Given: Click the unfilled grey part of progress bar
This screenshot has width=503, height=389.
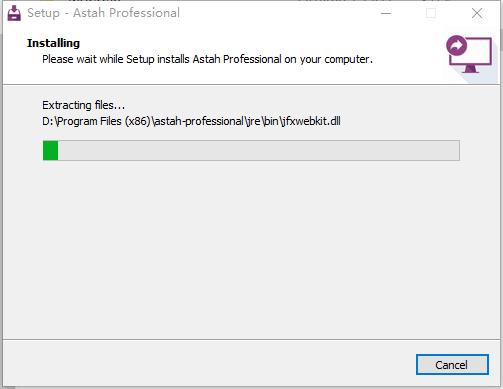Looking at the screenshot, I should tap(259, 150).
